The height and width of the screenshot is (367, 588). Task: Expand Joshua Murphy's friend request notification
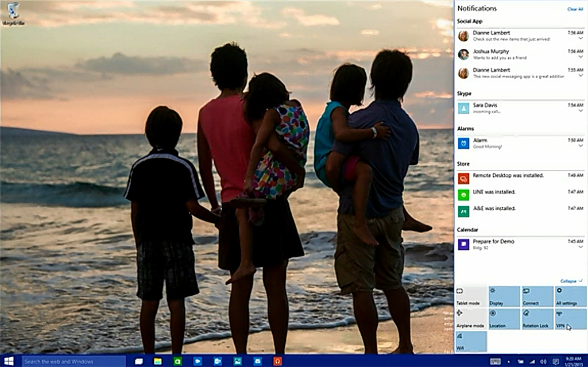(x=581, y=57)
